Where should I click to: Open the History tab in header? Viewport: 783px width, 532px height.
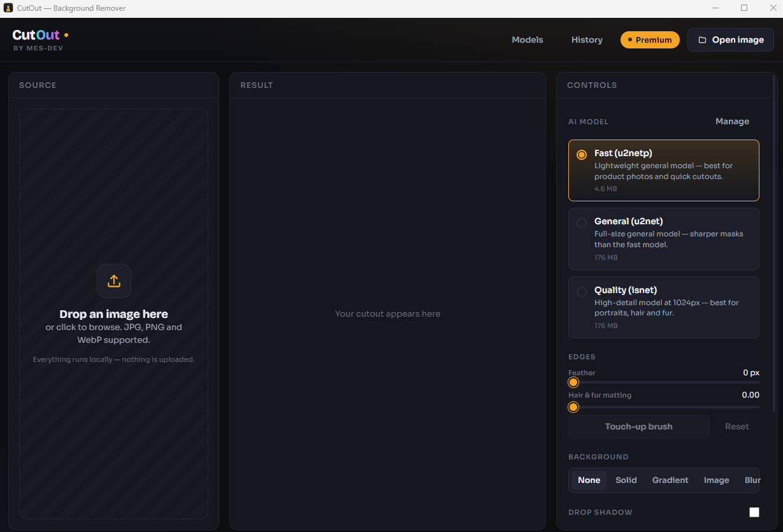point(587,40)
